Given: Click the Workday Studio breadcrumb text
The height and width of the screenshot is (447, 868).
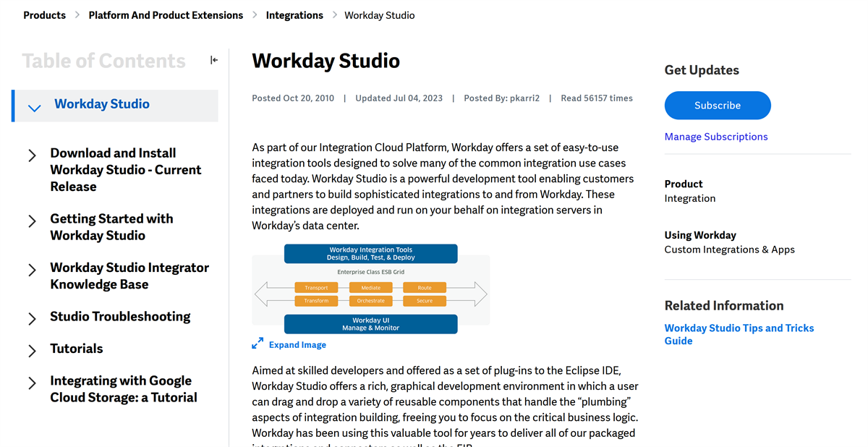Looking at the screenshot, I should [380, 15].
